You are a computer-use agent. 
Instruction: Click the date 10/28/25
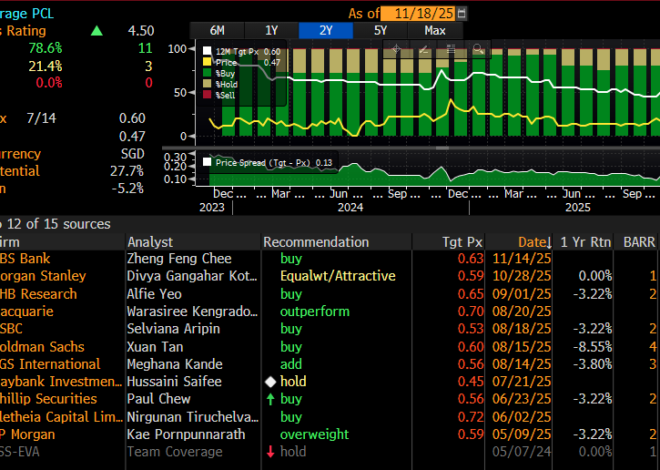[522, 276]
